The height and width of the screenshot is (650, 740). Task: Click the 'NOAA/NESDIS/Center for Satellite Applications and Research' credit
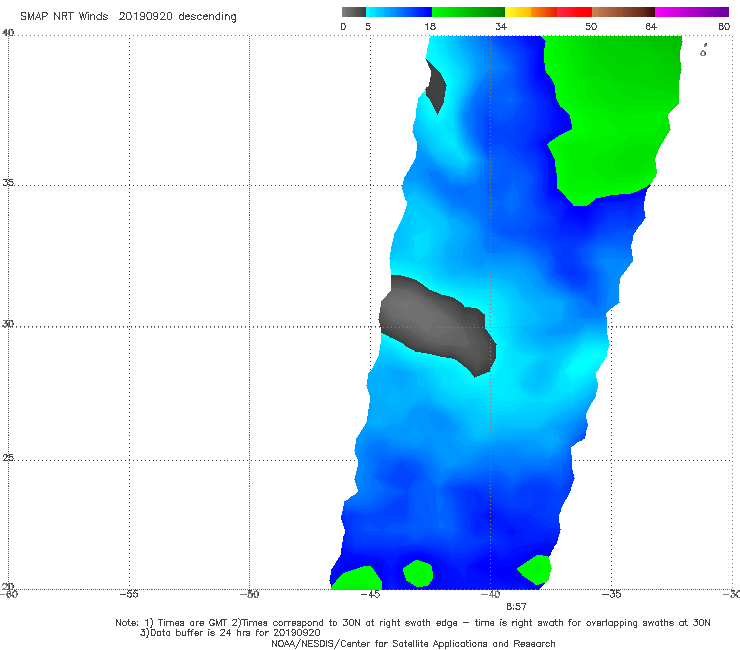click(x=413, y=644)
